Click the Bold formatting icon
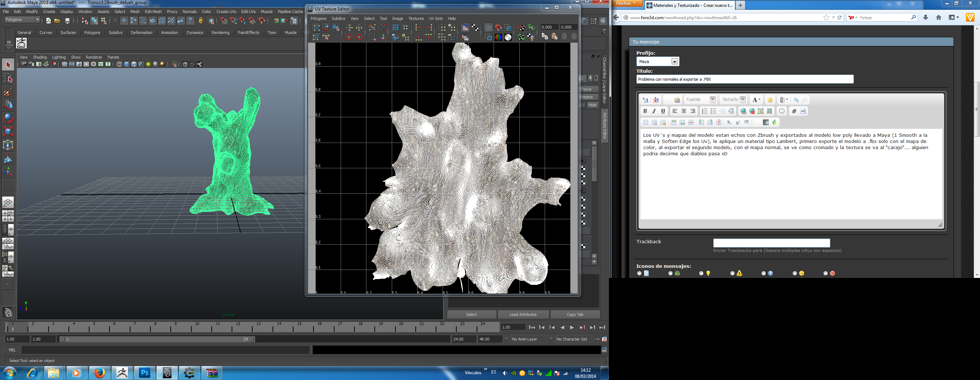The height and width of the screenshot is (380, 980). pos(645,111)
